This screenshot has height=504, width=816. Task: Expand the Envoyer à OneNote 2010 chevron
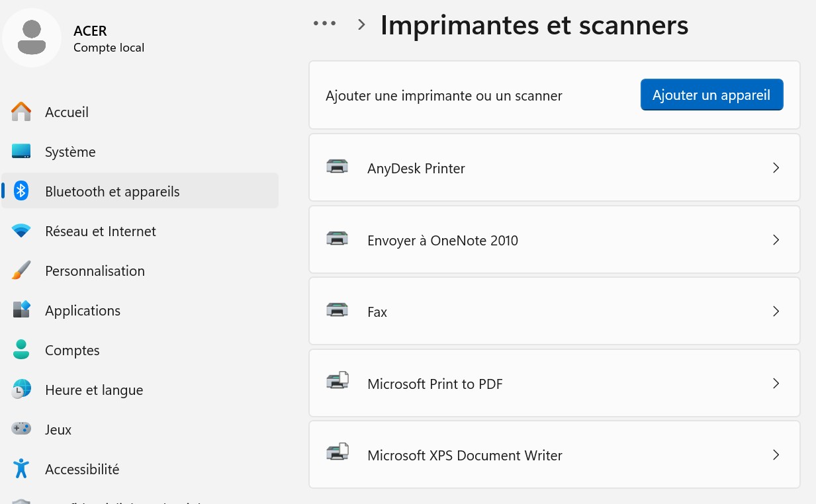(776, 239)
